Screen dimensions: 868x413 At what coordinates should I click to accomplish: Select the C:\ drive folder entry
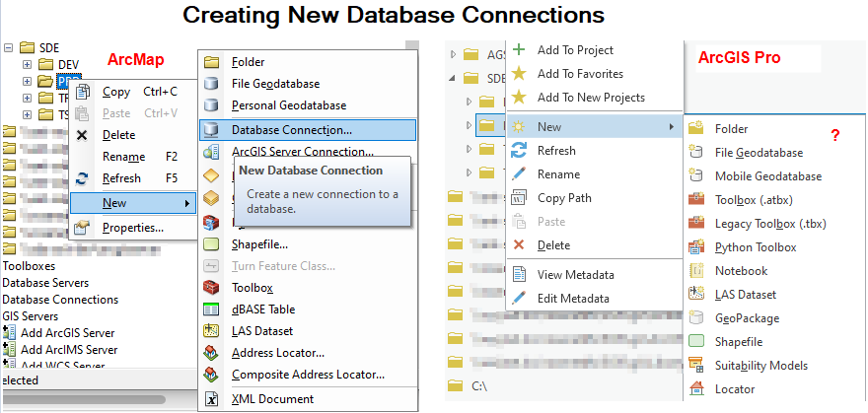tap(480, 384)
